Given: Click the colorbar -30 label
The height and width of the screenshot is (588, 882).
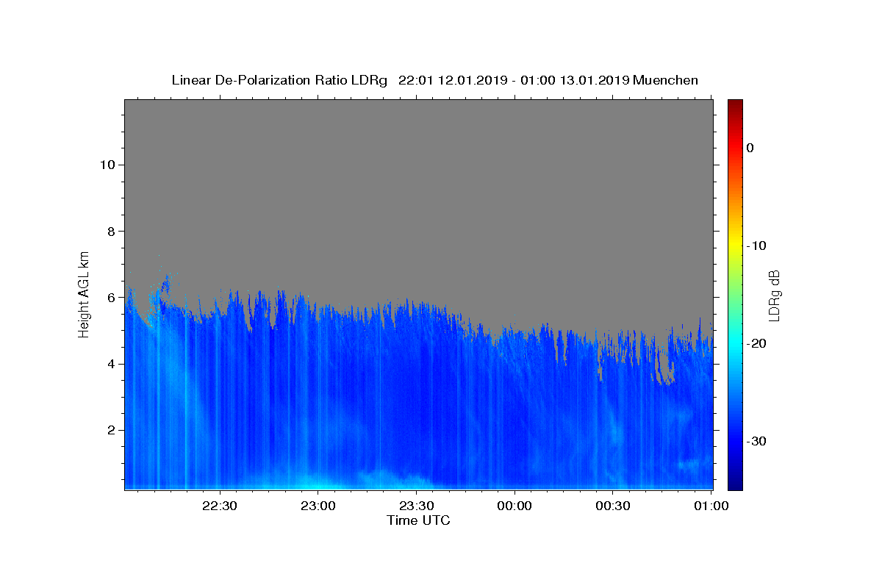Looking at the screenshot, I should (x=757, y=441).
